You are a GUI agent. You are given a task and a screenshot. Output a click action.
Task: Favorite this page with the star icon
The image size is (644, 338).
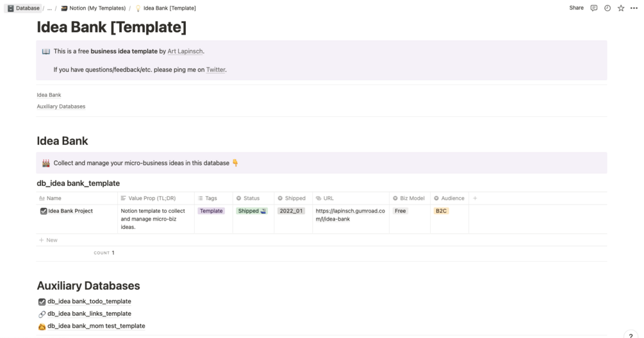point(621,8)
